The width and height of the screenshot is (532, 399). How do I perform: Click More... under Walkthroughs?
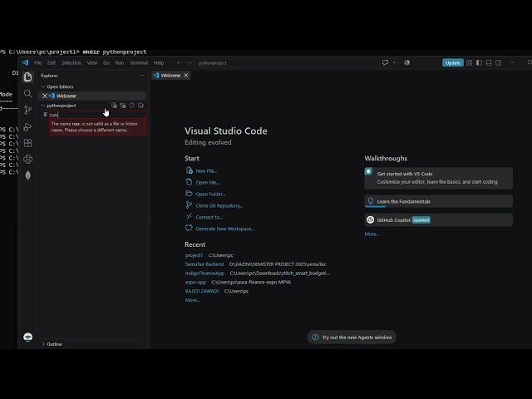(372, 234)
